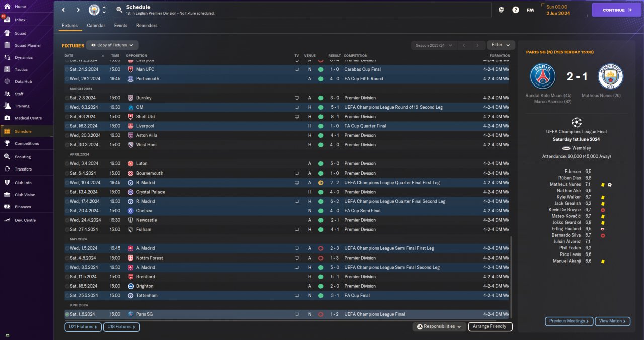This screenshot has width=644, height=340.
Task: Sort by the Competition column header
Action: [x=356, y=56]
